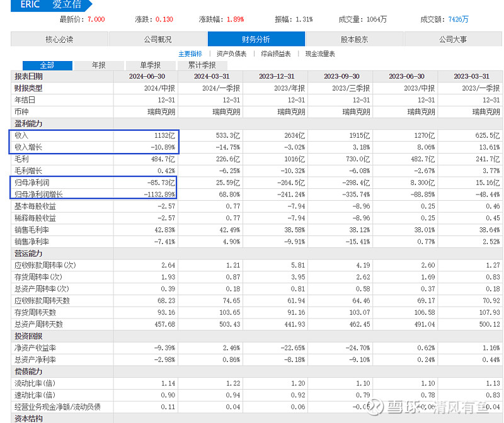
Task: Open the 资产负债表 link
Action: pos(231,54)
